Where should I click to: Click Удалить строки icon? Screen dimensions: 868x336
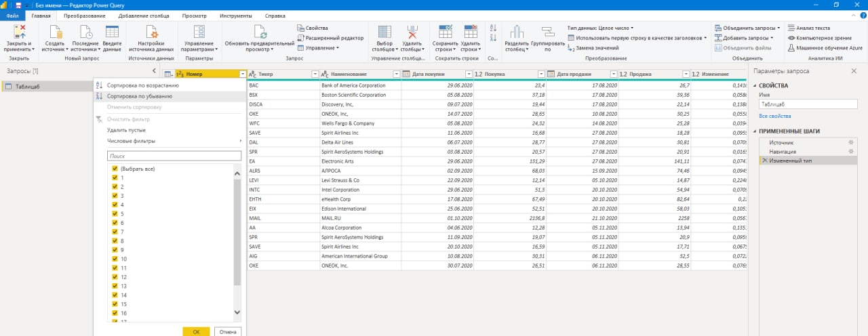coord(471,32)
